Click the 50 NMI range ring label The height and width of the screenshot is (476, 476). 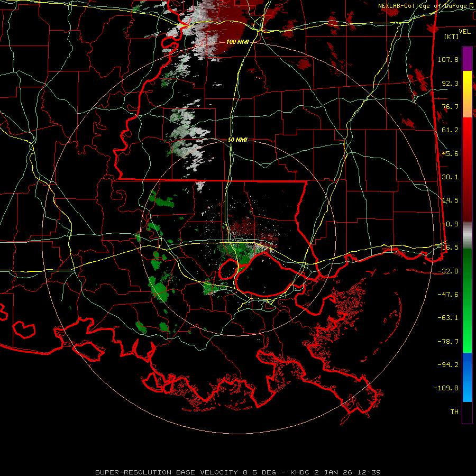pyautogui.click(x=237, y=140)
